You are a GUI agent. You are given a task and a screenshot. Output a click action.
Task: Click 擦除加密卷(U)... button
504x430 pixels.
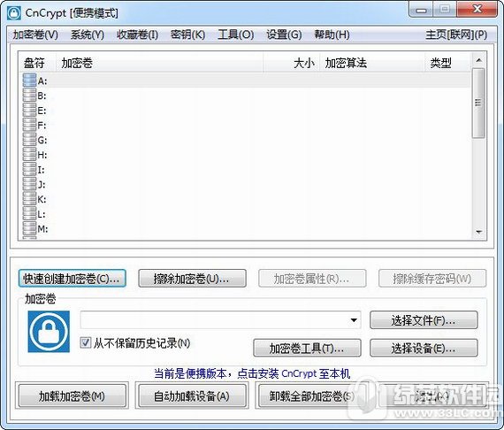tap(192, 279)
